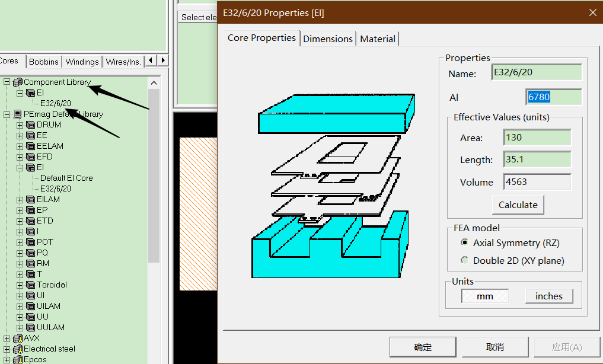Open the Bobbins tab

[43, 61]
